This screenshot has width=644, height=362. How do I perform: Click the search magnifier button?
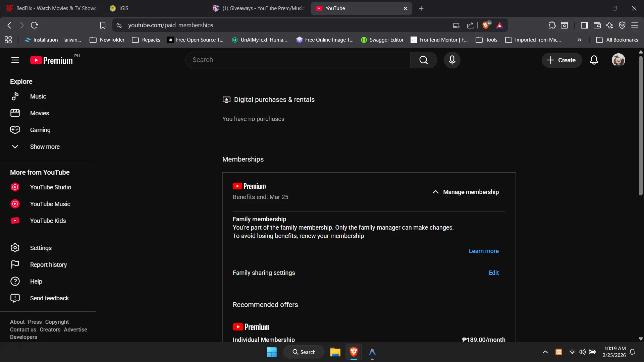pos(424,60)
